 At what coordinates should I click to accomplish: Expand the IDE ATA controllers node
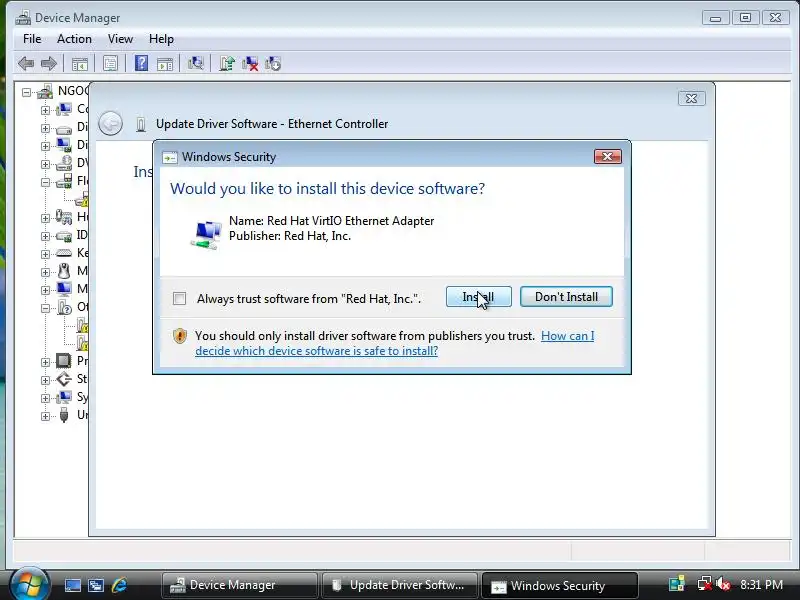tap(45, 236)
